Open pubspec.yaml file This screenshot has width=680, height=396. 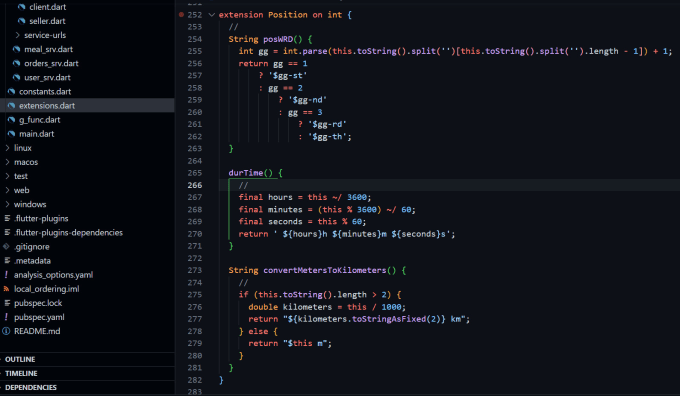tap(39, 317)
